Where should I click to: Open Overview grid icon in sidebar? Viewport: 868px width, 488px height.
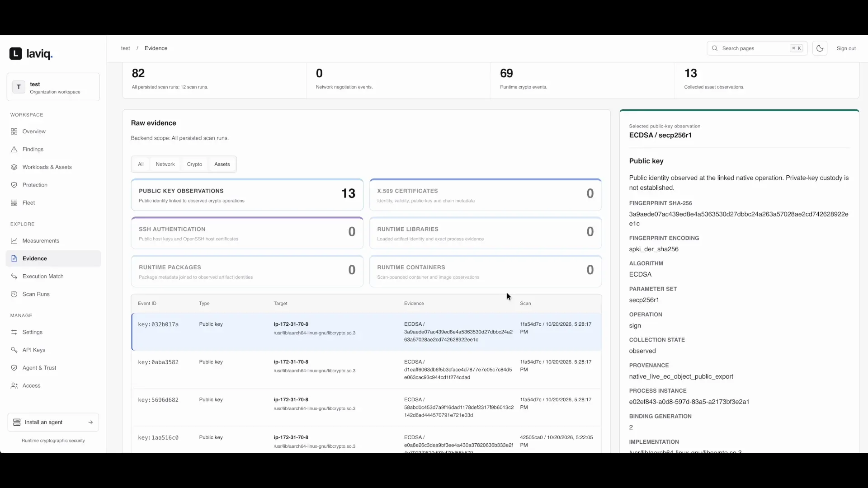14,131
